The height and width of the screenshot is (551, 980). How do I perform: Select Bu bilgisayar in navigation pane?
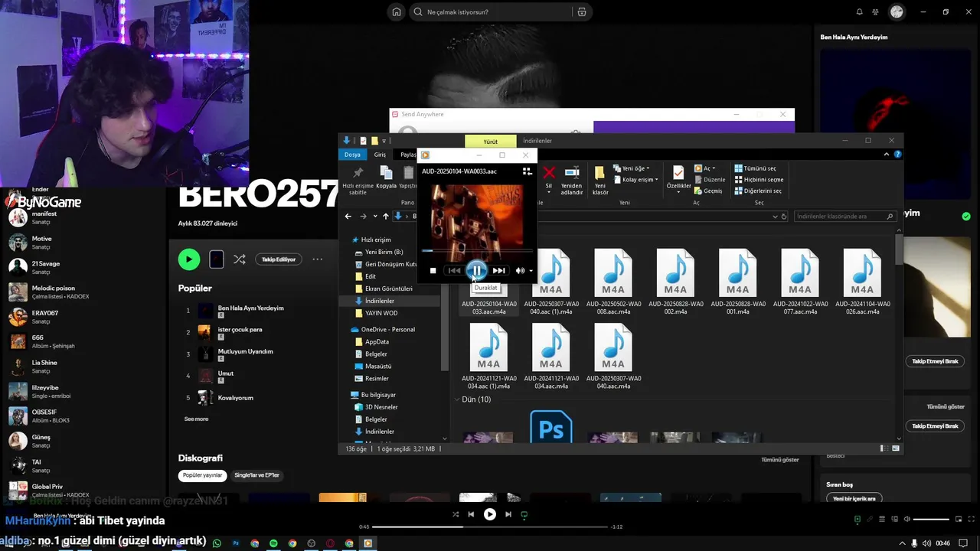(373, 395)
